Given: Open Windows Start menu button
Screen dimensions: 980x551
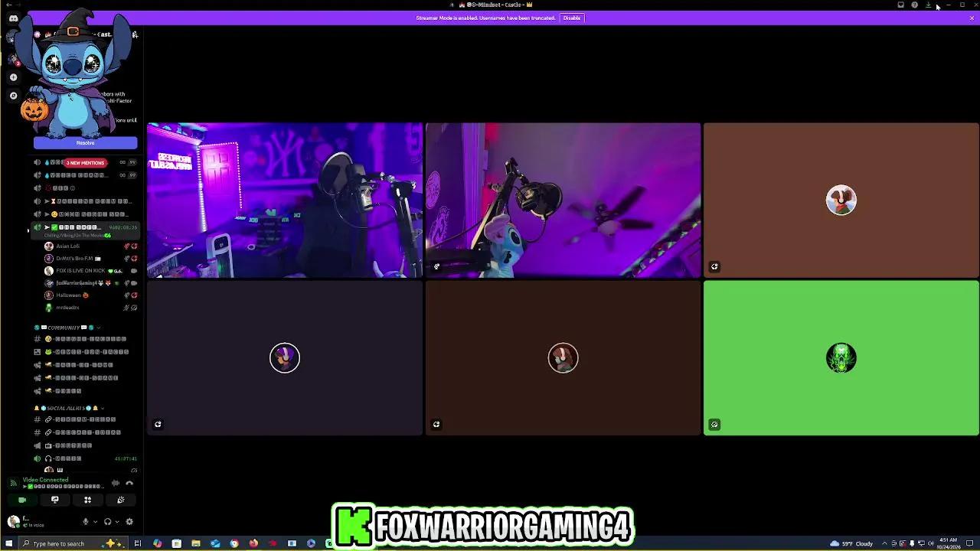Looking at the screenshot, I should click(8, 544).
